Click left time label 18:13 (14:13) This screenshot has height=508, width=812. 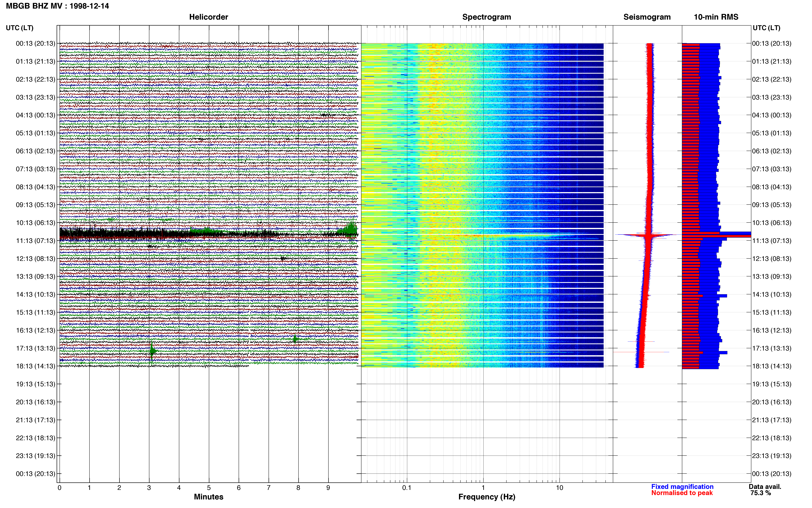(36, 366)
